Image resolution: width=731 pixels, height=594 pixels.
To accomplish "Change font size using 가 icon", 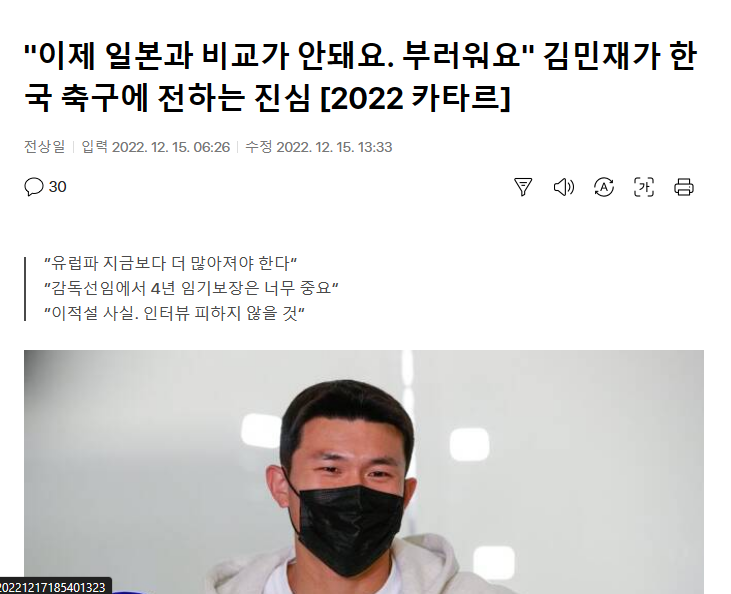I will (644, 187).
